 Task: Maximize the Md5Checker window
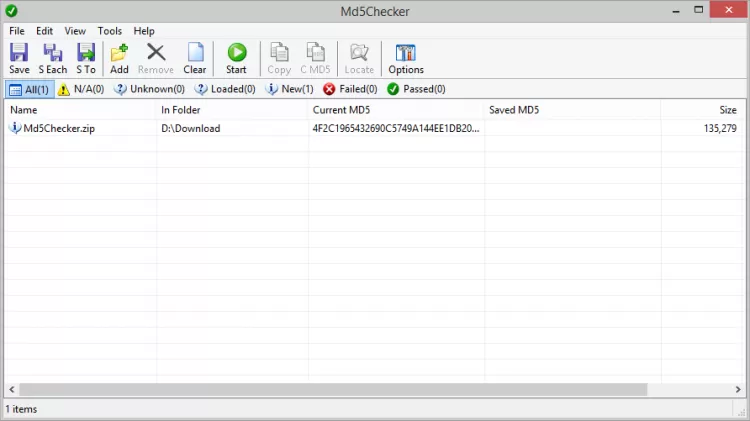click(x=698, y=10)
